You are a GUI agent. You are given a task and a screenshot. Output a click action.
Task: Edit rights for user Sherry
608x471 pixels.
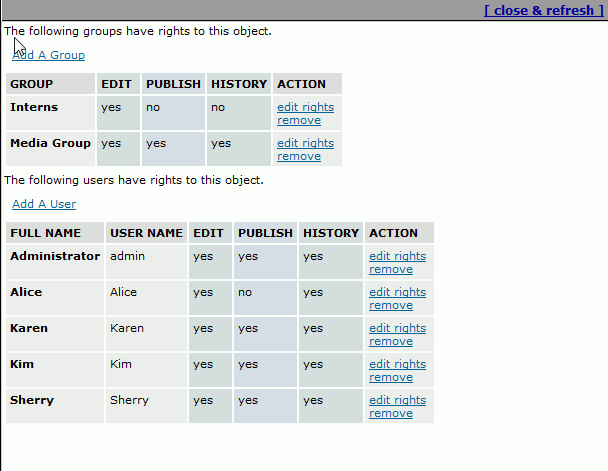397,400
